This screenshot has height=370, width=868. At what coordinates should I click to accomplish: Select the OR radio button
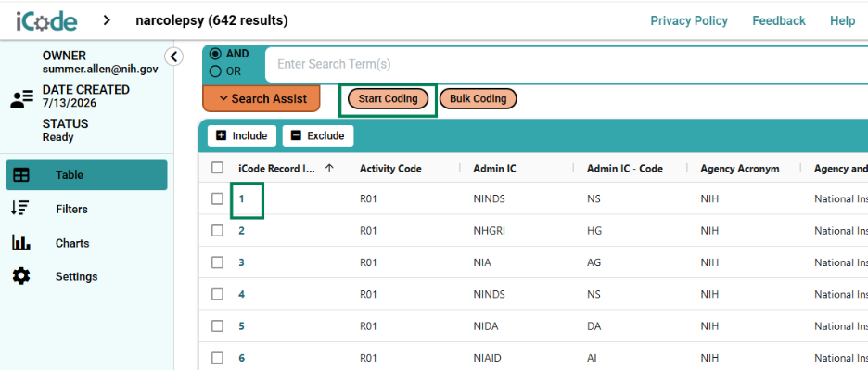pos(216,71)
